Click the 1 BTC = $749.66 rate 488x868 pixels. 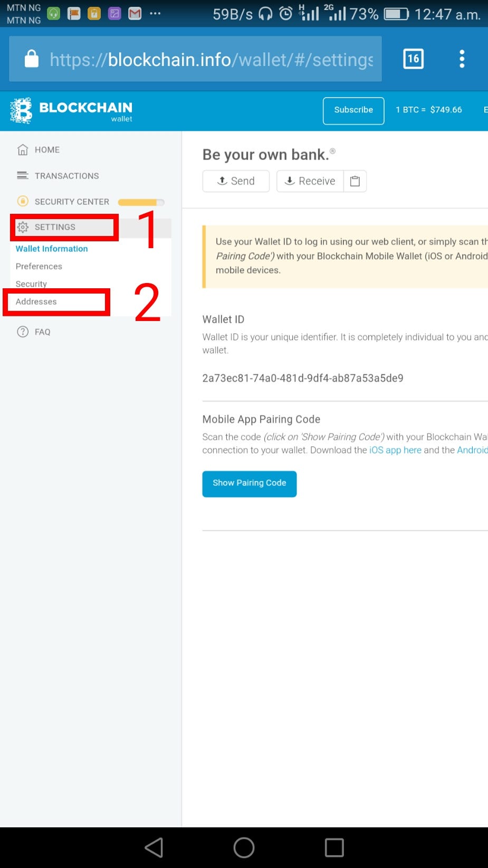point(429,110)
